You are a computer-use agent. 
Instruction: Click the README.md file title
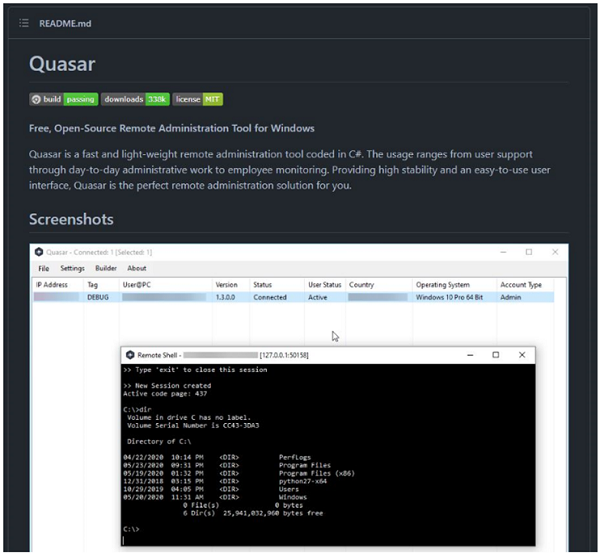(65, 24)
